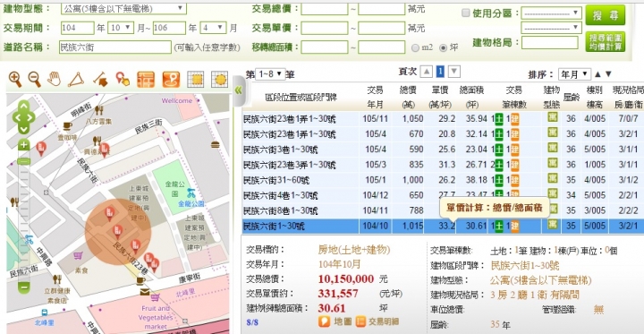Select row 民族六街23巷1弄 dated 105/11
Viewport: 644px width, 334px height.
point(443,119)
